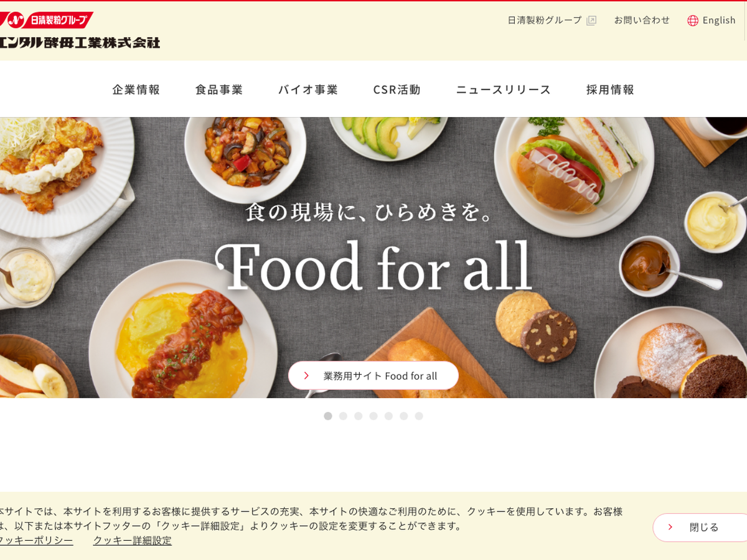
Task: Switch to the second carousel slide dot
Action: pos(343,416)
